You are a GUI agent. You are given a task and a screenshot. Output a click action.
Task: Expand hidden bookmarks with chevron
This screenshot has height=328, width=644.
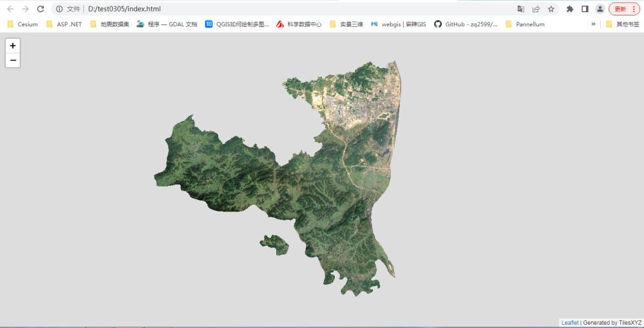(593, 24)
